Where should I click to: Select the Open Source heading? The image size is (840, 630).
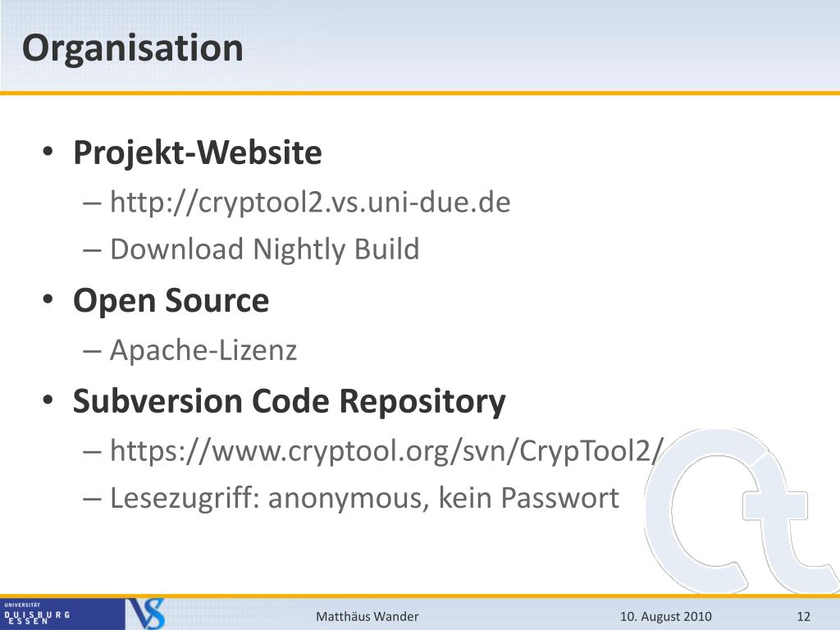pos(171,300)
